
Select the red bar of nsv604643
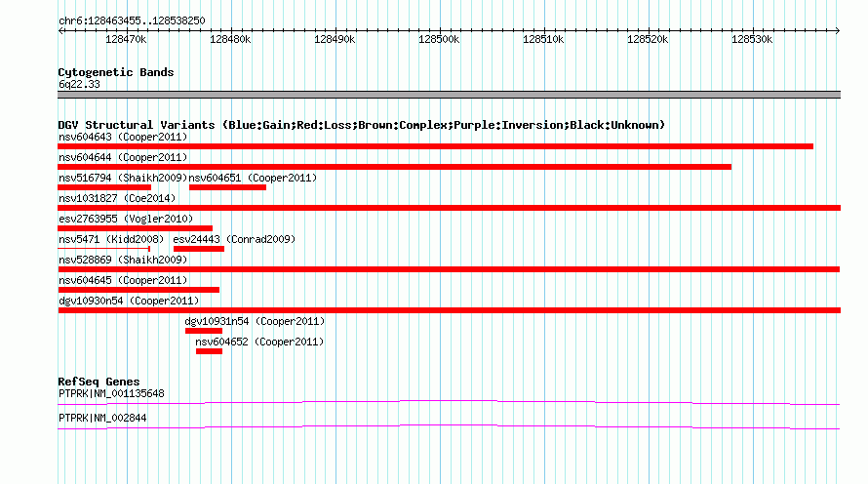(x=436, y=146)
